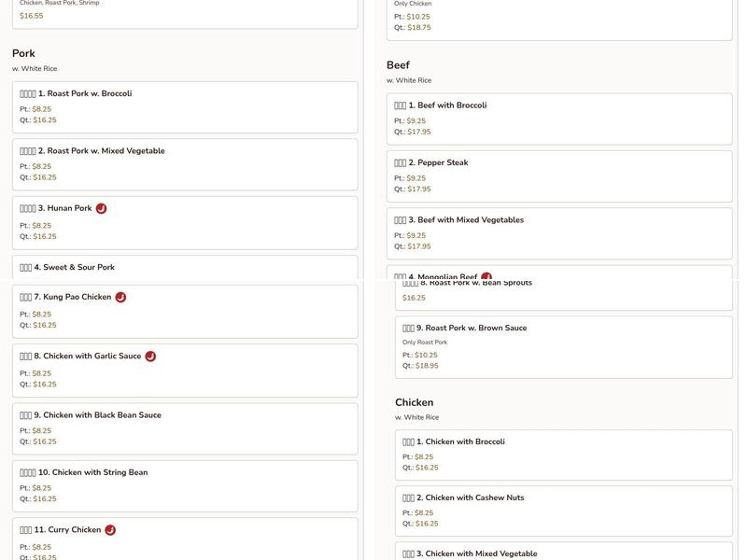
Task: Click the spicy icon beside Chicken with Garlic Sauce
Action: point(150,357)
